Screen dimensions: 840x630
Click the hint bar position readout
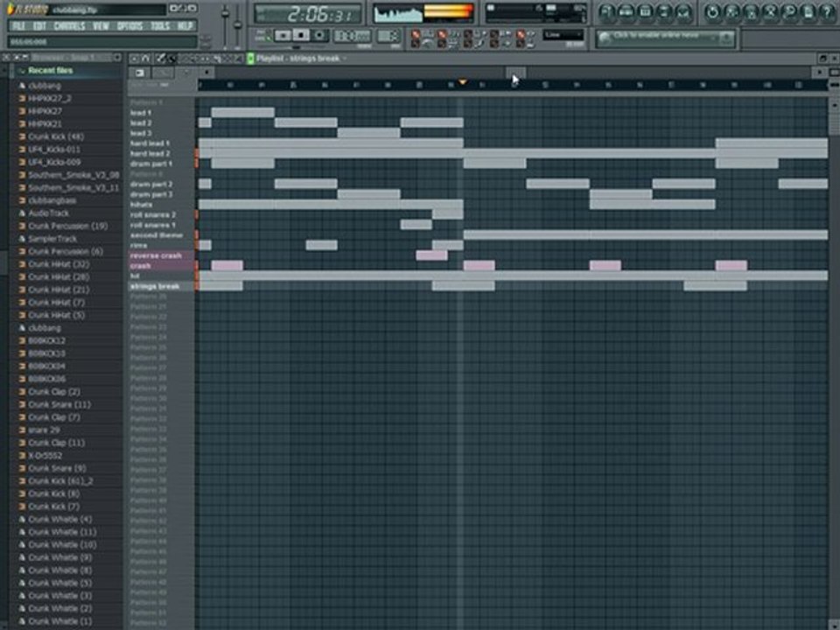tap(101, 42)
